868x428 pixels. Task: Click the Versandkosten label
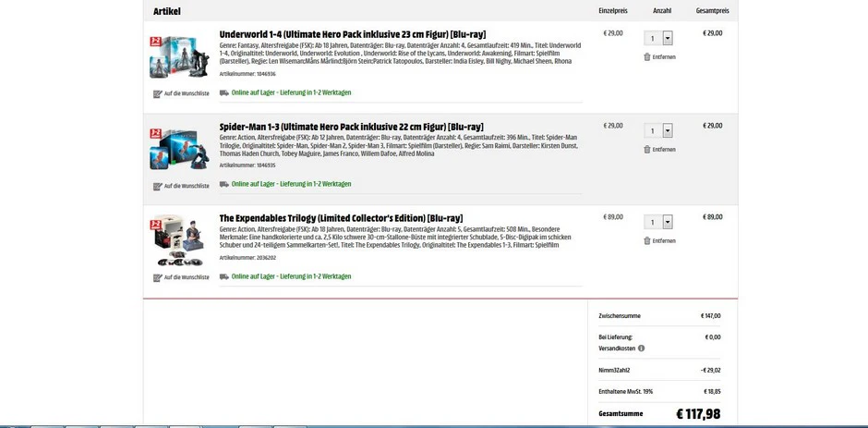coord(617,349)
